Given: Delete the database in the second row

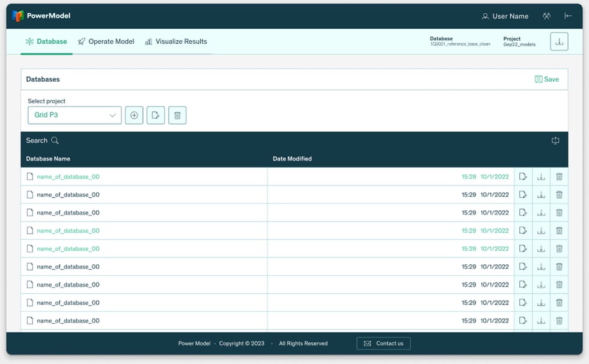Looking at the screenshot, I should 559,195.
